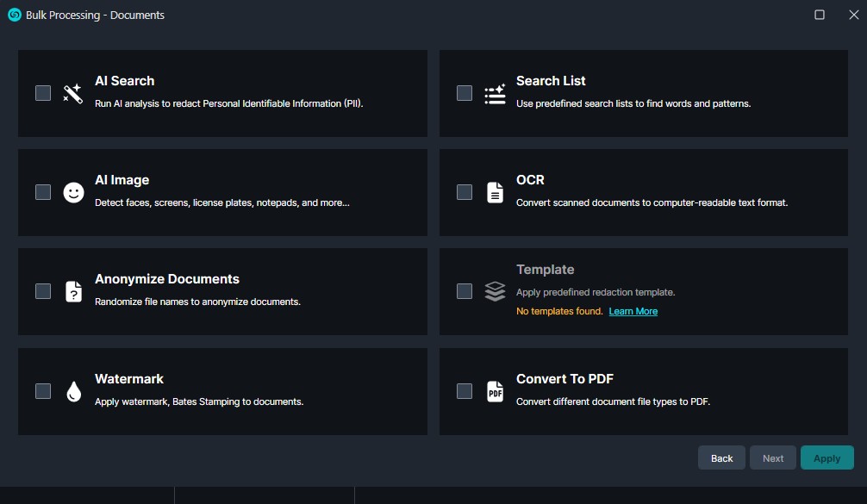Click the Template stacked layers icon

(x=495, y=292)
